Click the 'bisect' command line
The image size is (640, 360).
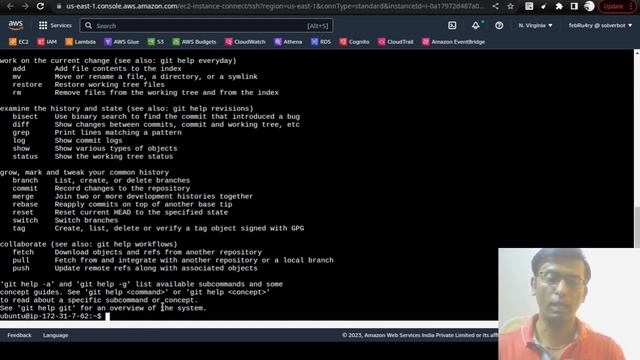click(x=156, y=116)
